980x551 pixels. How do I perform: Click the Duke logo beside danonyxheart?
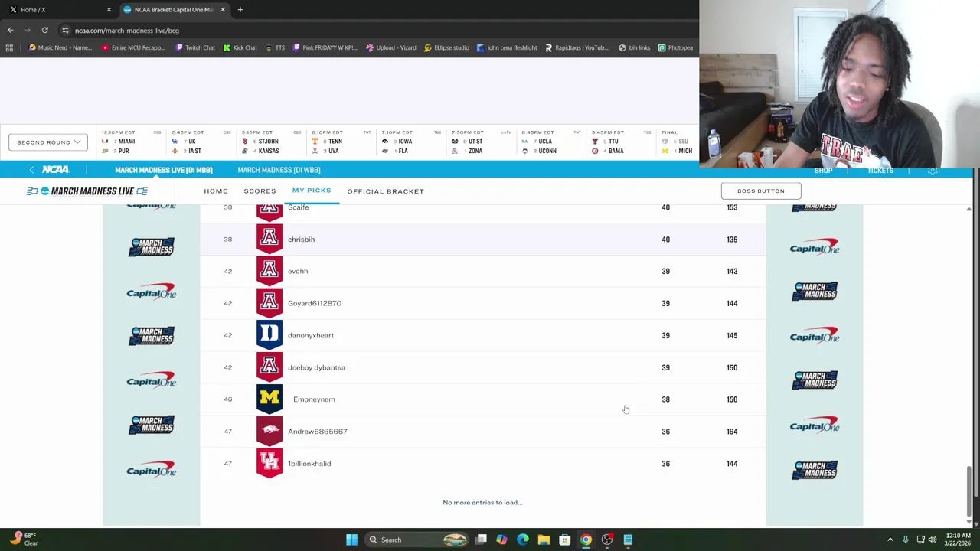[x=269, y=335]
